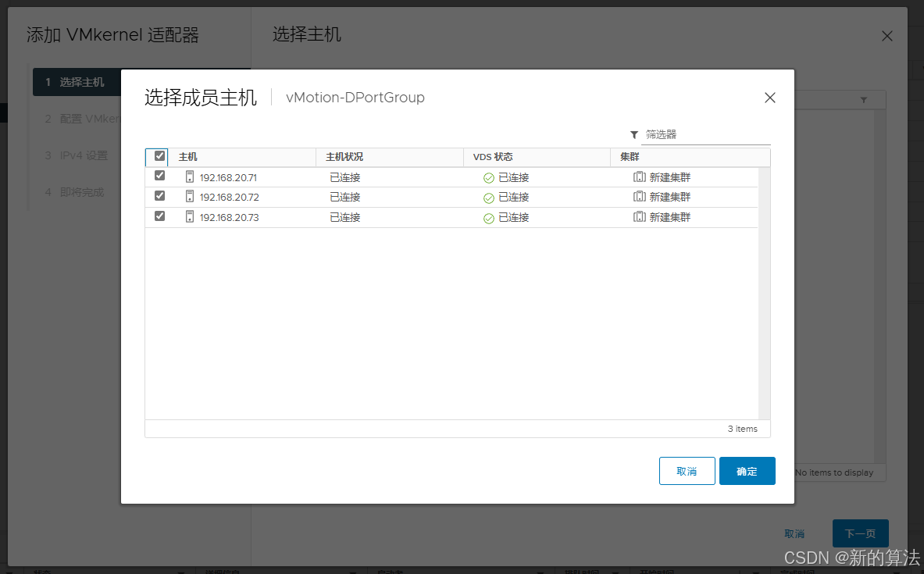The height and width of the screenshot is (574, 924).
Task: Close the 选择成员主机 dialog with X
Action: coord(769,98)
